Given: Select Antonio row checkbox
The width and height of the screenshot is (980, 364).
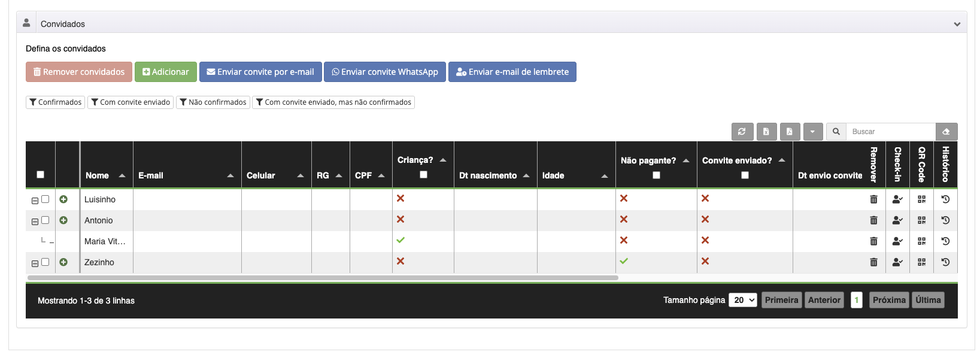Looking at the screenshot, I should (x=45, y=220).
